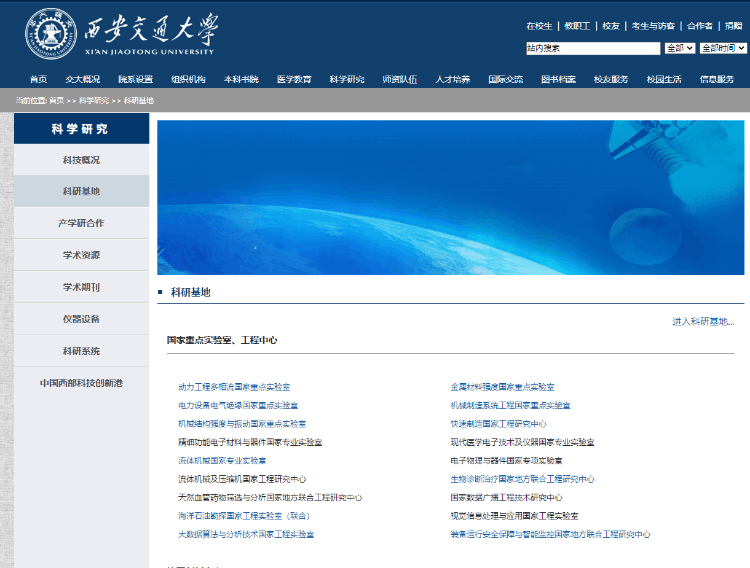Select 科研系统 in the sidebar

tap(81, 351)
